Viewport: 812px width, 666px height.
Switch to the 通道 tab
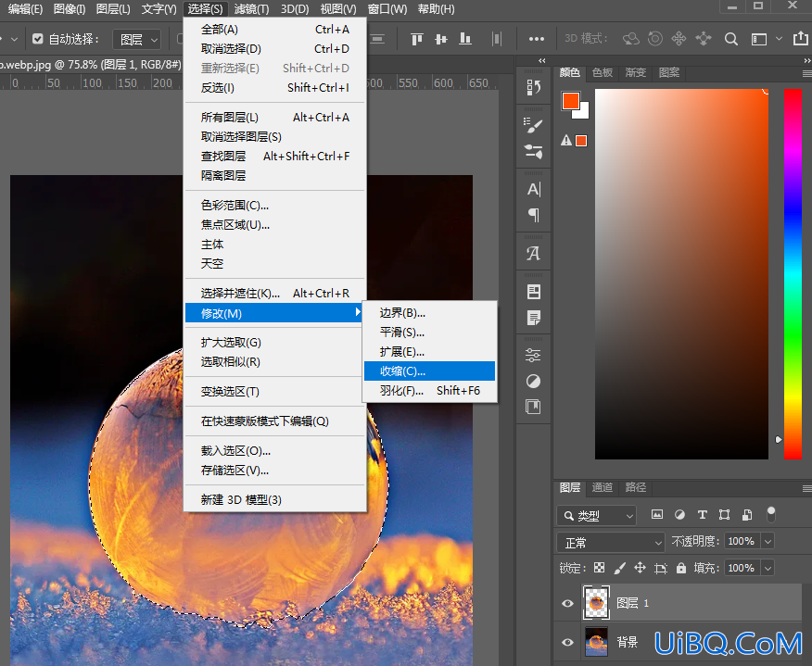coord(603,487)
